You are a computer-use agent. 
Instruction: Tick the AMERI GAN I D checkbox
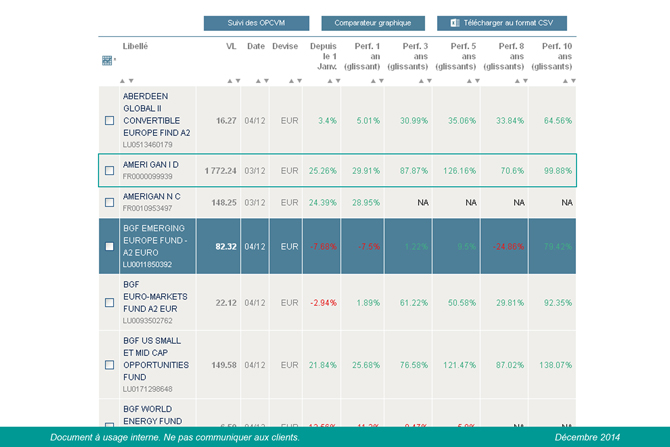click(x=110, y=171)
